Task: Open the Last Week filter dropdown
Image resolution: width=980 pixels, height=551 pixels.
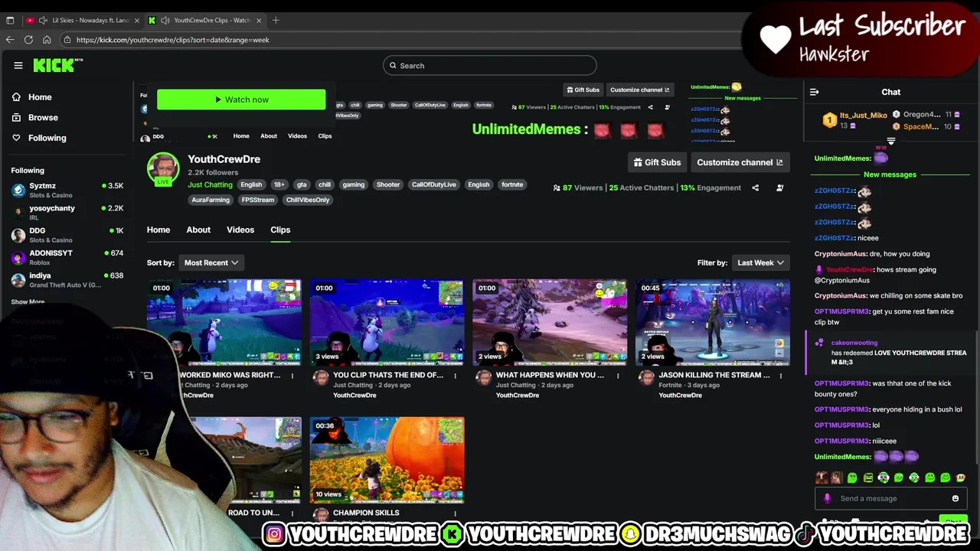Action: (x=760, y=262)
